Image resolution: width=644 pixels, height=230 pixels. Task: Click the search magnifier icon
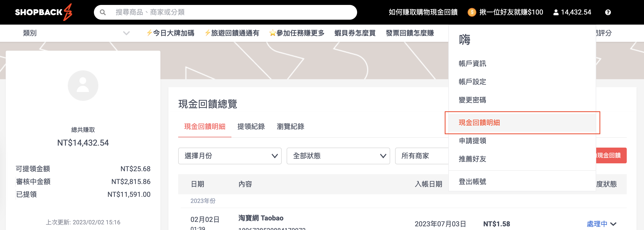coord(103,12)
